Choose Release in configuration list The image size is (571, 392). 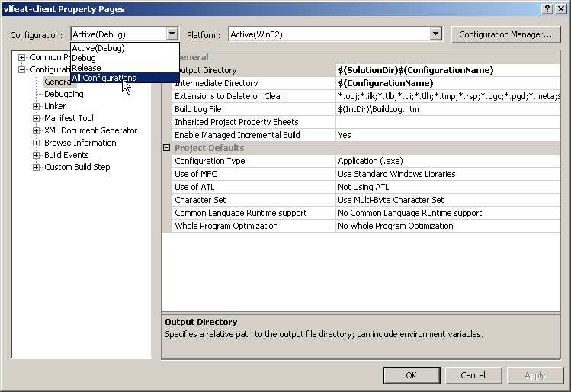86,68
